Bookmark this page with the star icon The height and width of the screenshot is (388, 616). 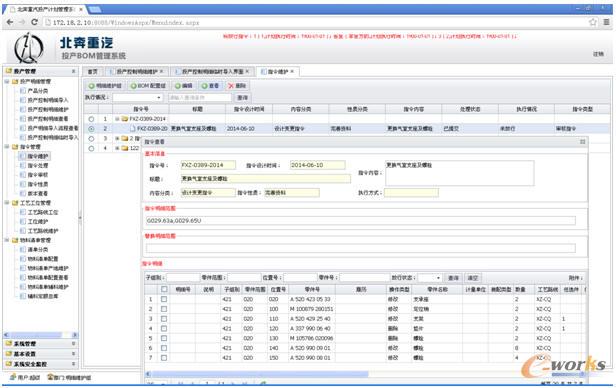point(593,22)
